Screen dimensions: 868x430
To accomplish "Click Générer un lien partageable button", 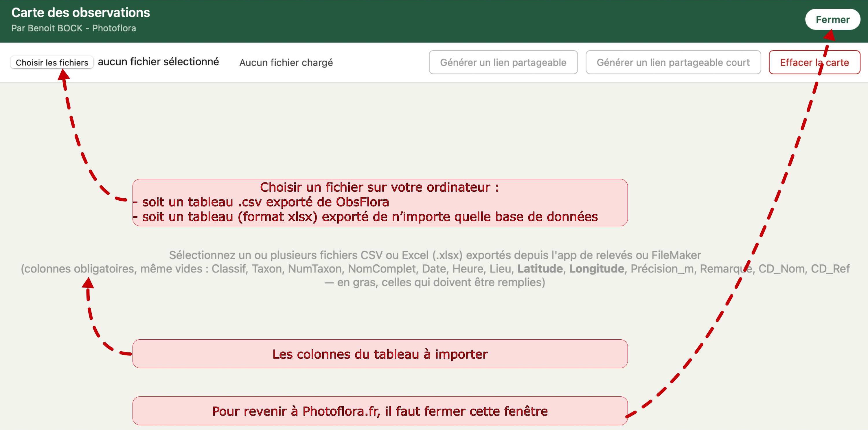I will [x=503, y=62].
